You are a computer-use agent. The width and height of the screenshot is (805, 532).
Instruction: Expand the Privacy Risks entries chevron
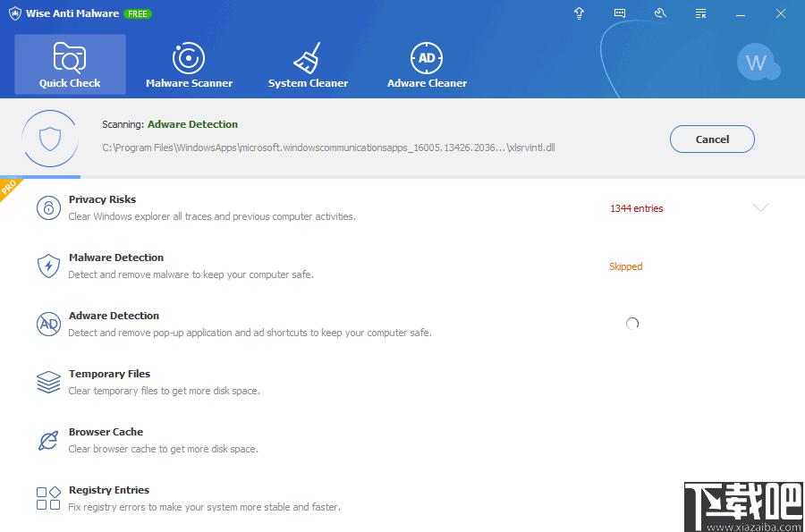pyautogui.click(x=760, y=207)
